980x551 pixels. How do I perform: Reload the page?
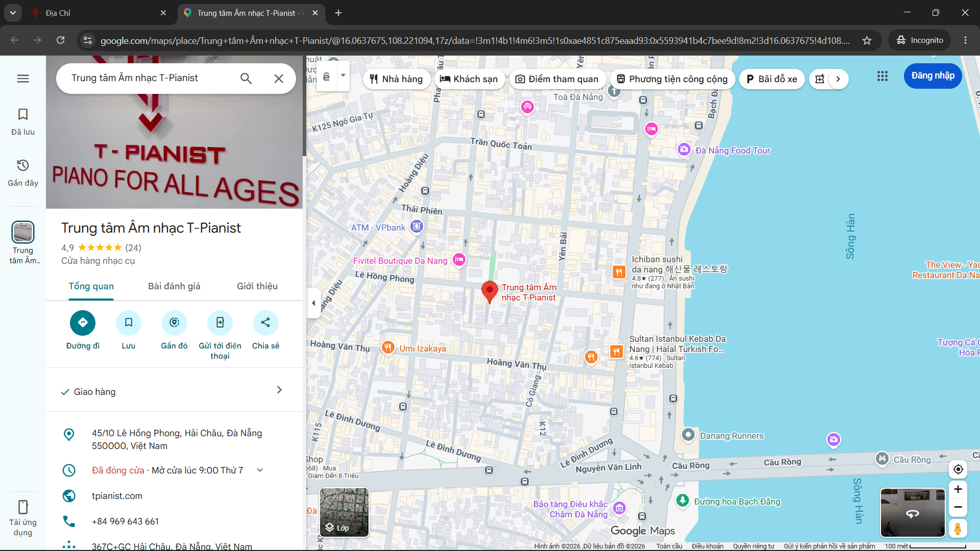pyautogui.click(x=60, y=40)
